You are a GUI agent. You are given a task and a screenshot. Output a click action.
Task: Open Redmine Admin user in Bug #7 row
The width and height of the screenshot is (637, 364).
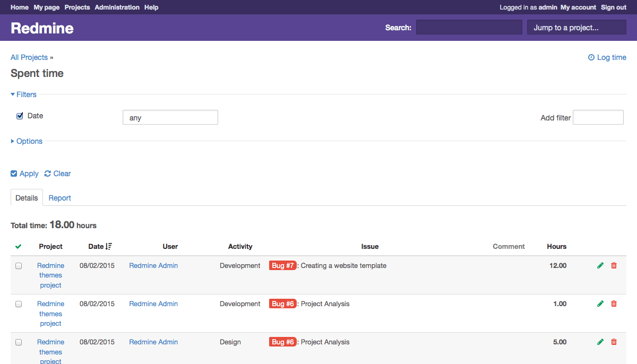(x=153, y=265)
